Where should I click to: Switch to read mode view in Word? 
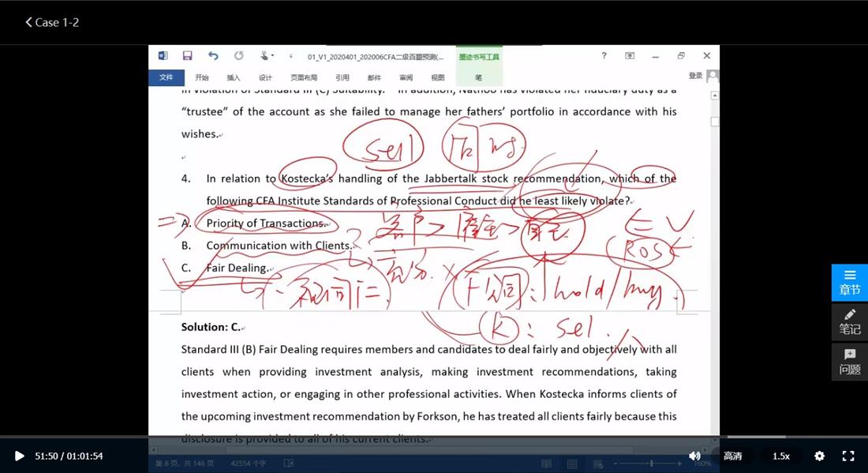(x=546, y=464)
